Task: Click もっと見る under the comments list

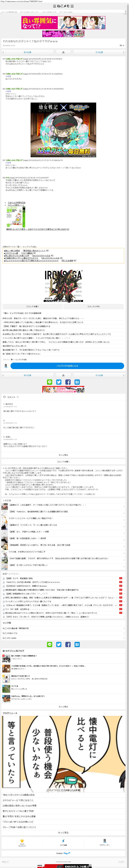Action: tap(63, 455)
